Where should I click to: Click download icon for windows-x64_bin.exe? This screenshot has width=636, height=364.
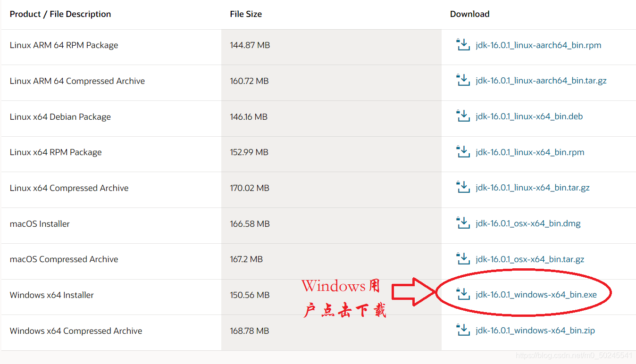[463, 295]
